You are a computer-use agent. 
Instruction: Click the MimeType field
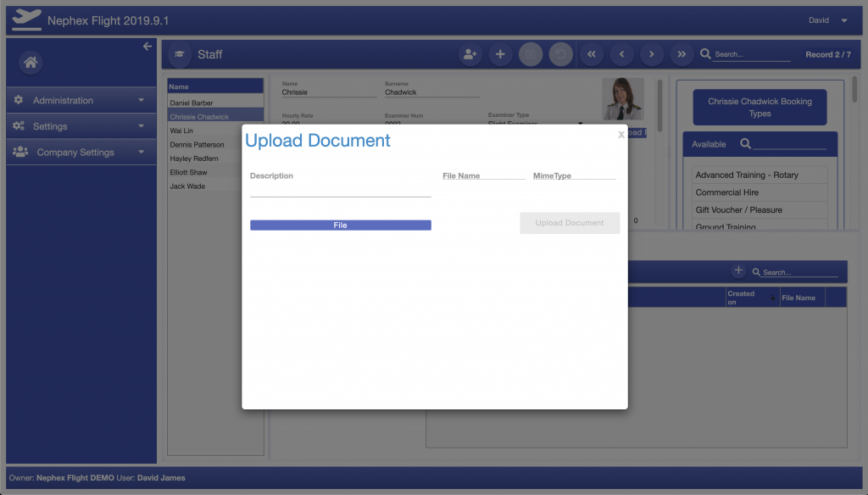point(574,175)
